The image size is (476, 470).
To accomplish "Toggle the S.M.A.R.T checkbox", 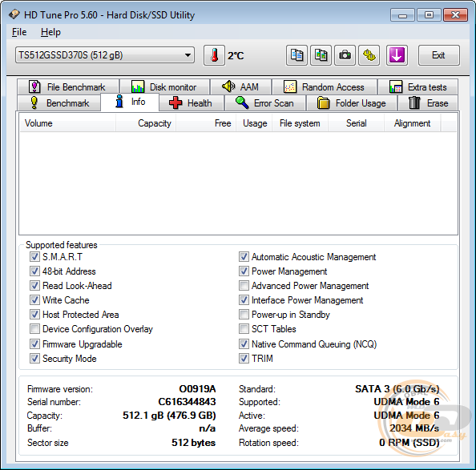I will click(x=34, y=256).
